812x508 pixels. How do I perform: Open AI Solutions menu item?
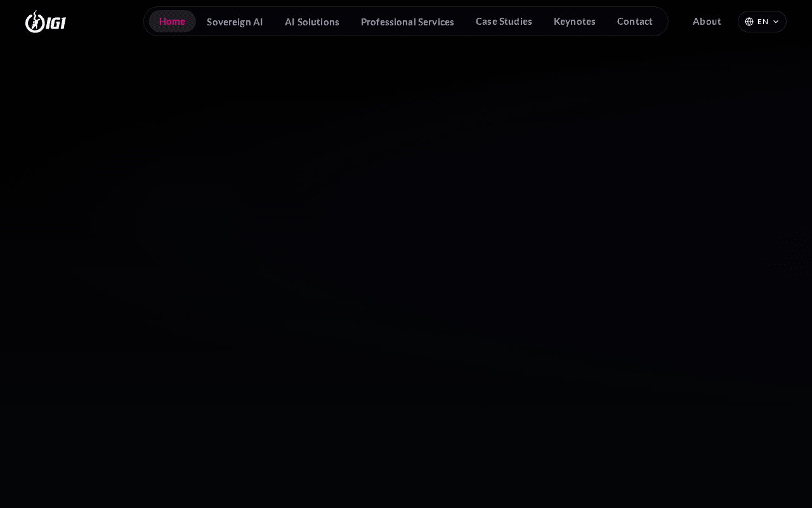[312, 22]
